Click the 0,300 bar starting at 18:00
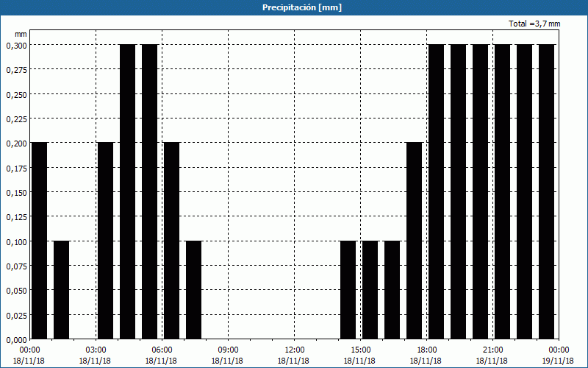This screenshot has width=588, height=368. 436,191
